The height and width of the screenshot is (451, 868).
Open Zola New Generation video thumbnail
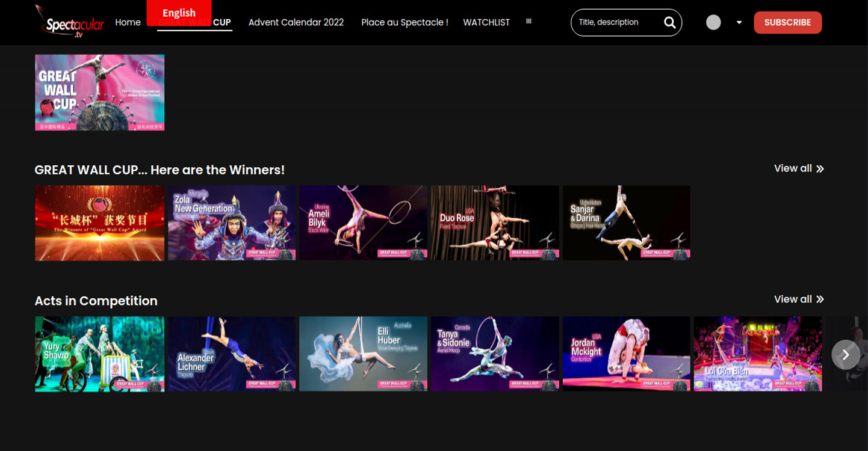point(232,223)
